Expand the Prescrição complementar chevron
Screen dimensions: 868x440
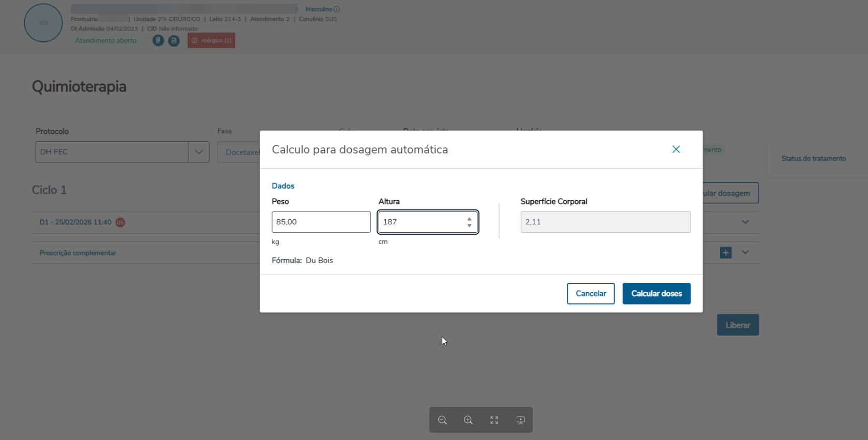click(745, 253)
